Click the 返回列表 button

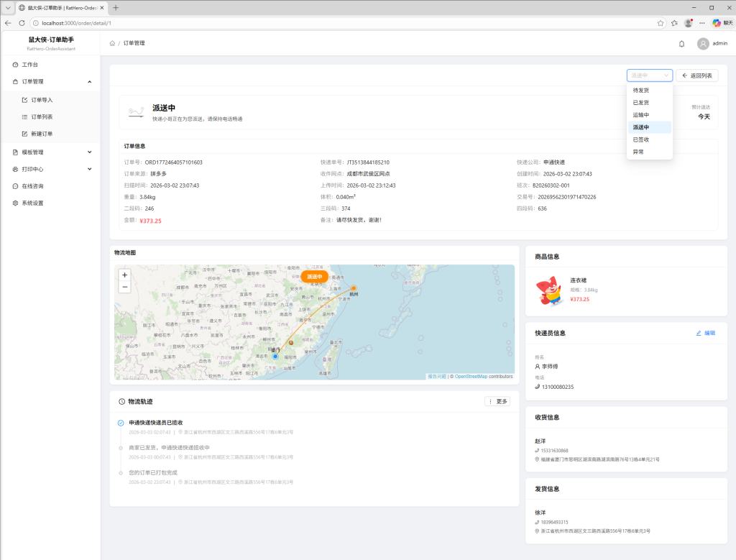click(696, 75)
